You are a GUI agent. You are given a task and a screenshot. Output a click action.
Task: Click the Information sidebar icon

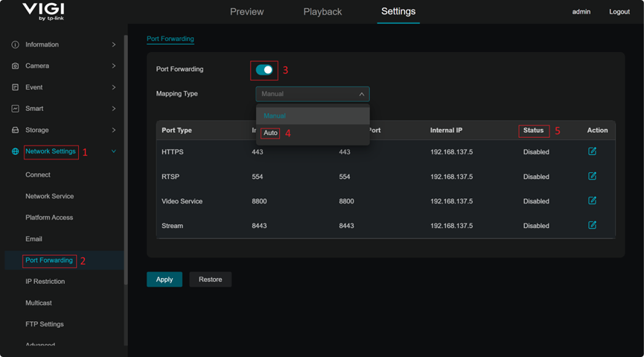click(x=15, y=45)
